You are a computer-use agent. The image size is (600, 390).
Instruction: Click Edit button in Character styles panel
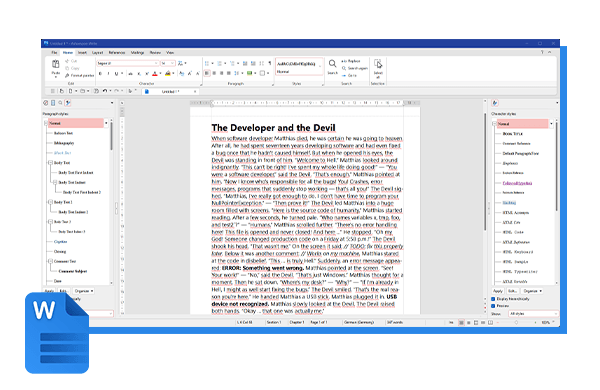tap(512, 291)
